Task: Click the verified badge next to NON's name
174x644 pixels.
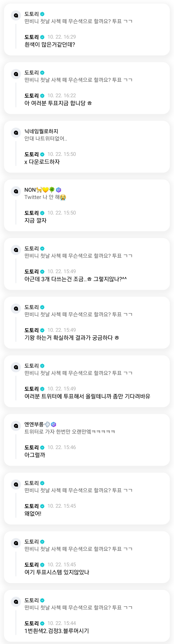Action: click(59, 190)
